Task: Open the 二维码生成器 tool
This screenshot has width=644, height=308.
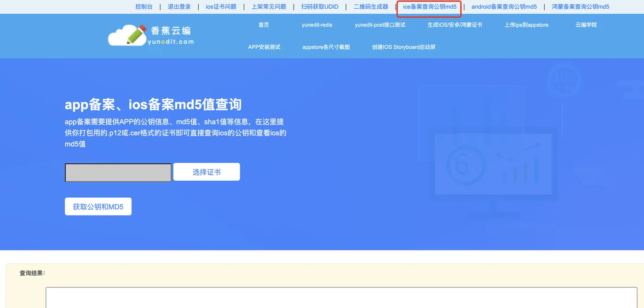Action: 371,7
